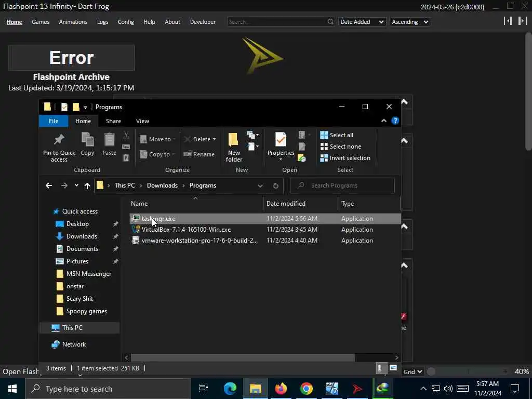Open the Ascending order dropdown
532x399 pixels.
tap(410, 22)
